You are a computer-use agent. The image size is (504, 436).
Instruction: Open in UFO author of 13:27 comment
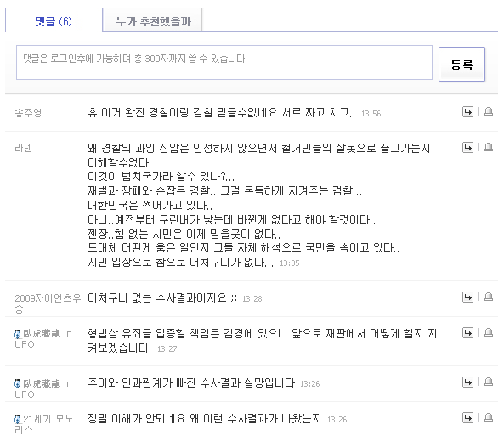point(43,338)
